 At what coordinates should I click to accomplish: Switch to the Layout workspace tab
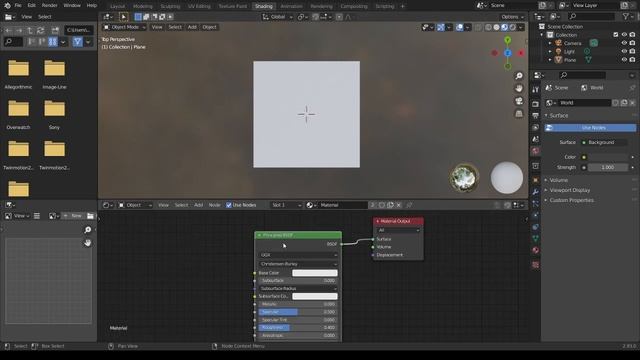118,6
